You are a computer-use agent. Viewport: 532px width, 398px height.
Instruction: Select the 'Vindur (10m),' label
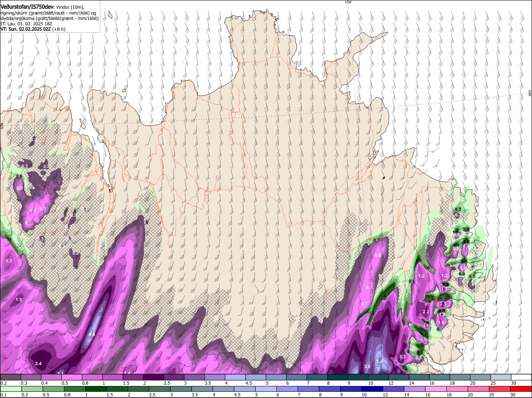pyautogui.click(x=70, y=7)
